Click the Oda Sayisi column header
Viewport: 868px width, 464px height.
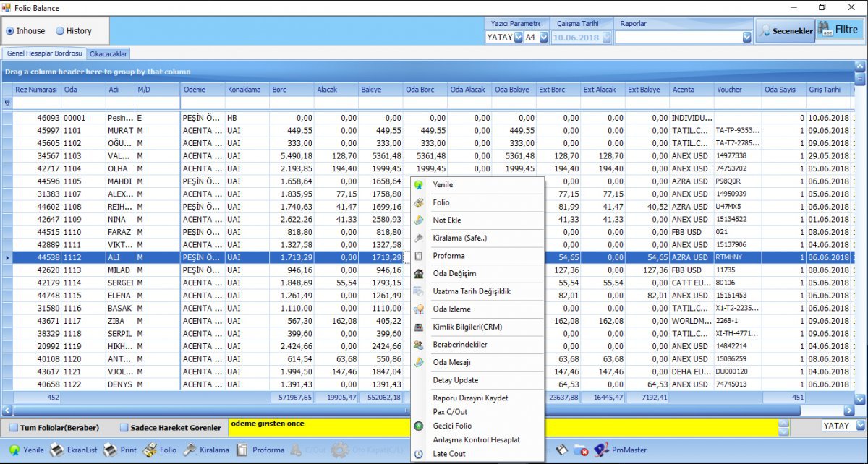[x=784, y=90]
